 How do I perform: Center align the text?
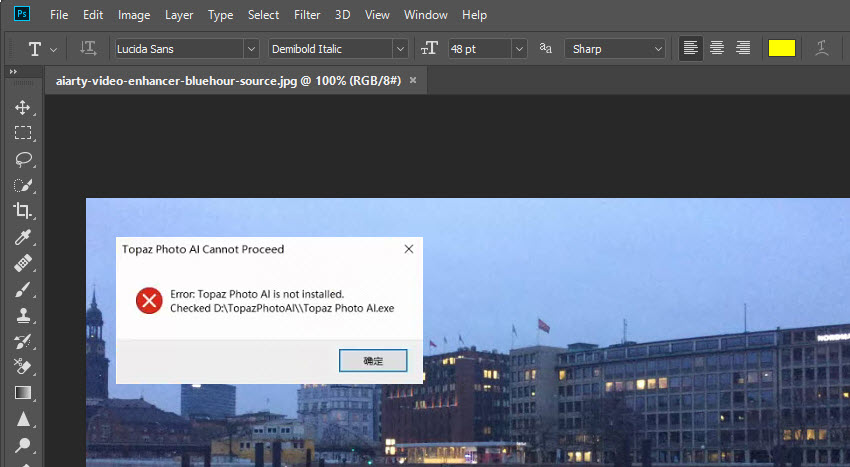click(717, 48)
